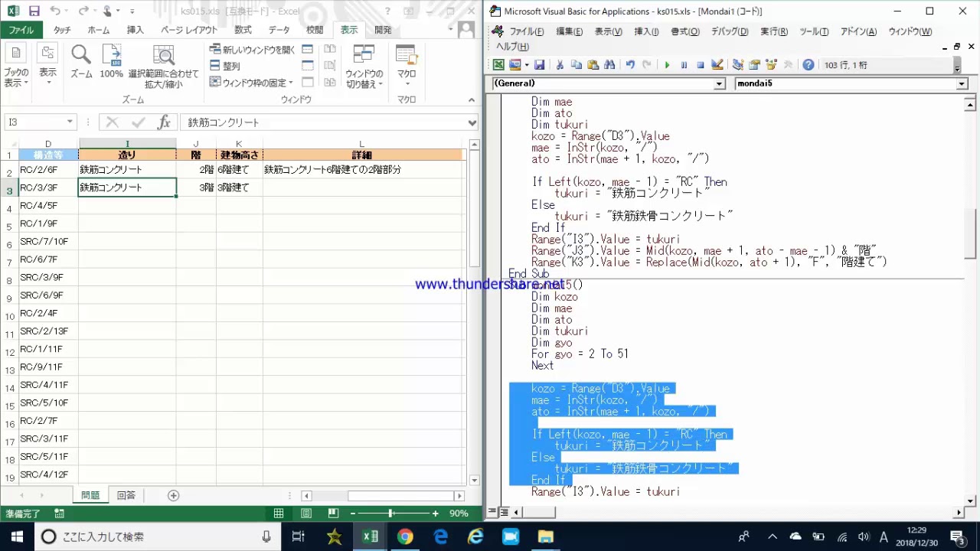This screenshot has height=551, width=980.
Task: Open VBA help with the question mark icon
Action: pos(808,65)
